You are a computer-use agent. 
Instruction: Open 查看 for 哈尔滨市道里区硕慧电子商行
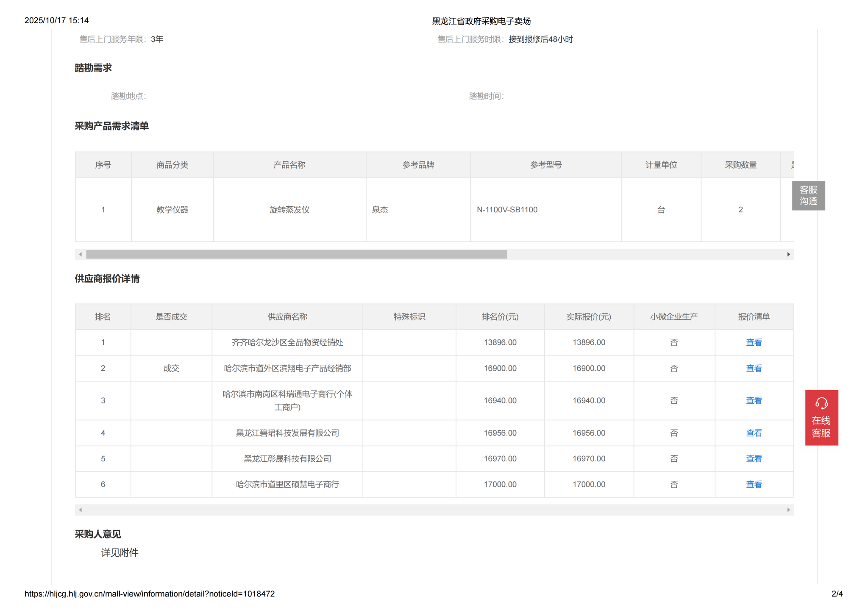click(753, 484)
